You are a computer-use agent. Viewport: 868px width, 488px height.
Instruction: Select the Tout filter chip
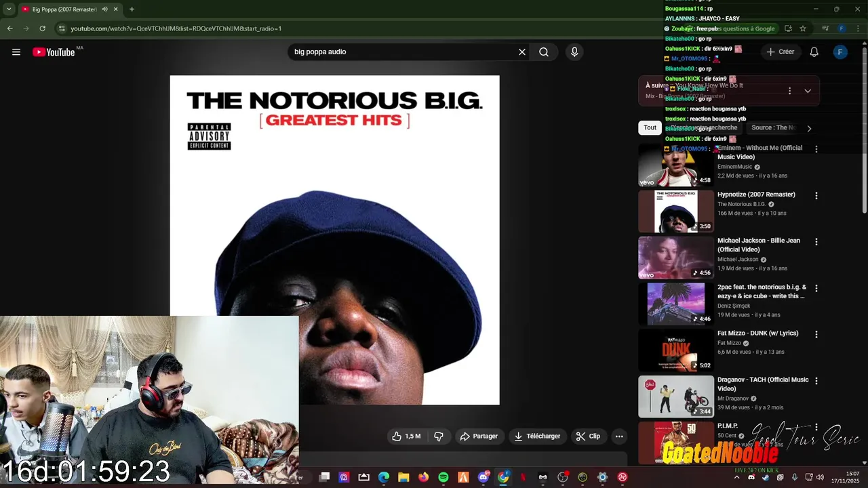650,127
